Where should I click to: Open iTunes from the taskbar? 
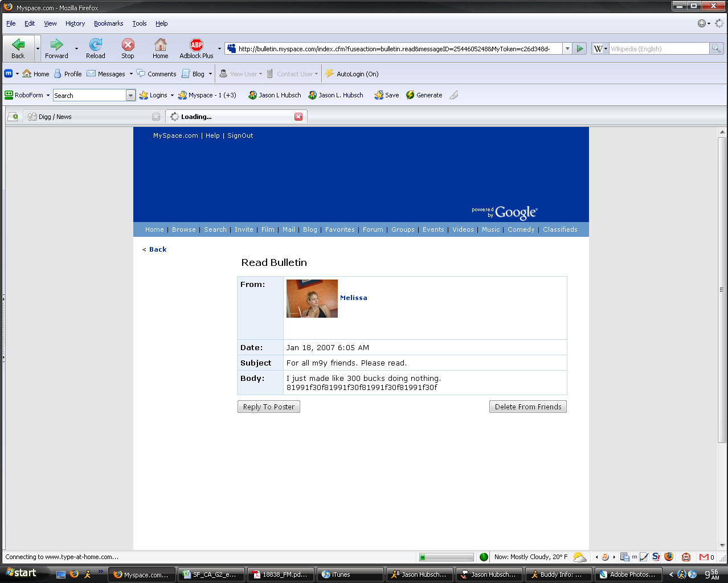tap(349, 574)
